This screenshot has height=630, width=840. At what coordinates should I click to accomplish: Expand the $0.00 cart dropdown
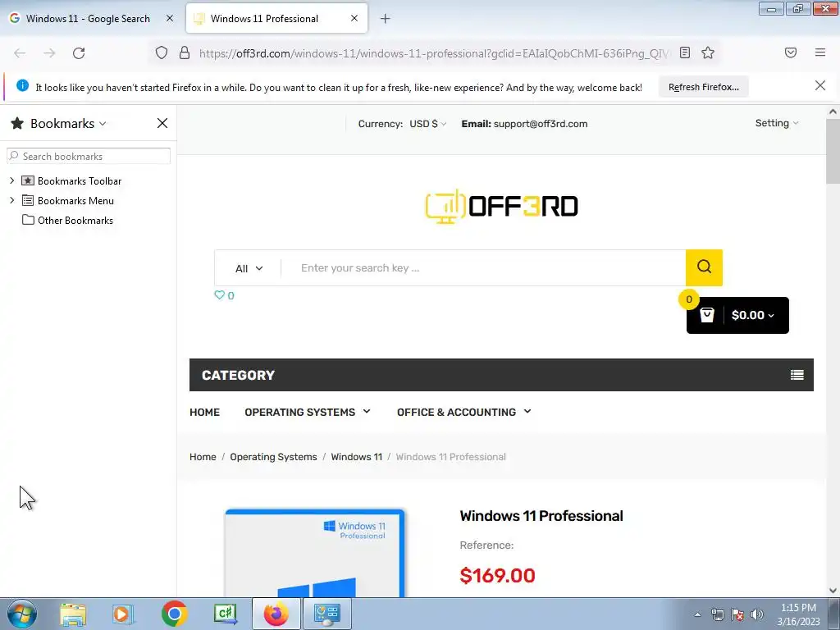click(753, 315)
